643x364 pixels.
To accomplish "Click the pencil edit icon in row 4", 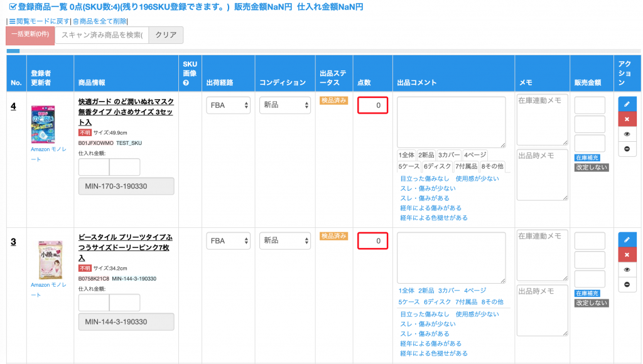I will (627, 104).
